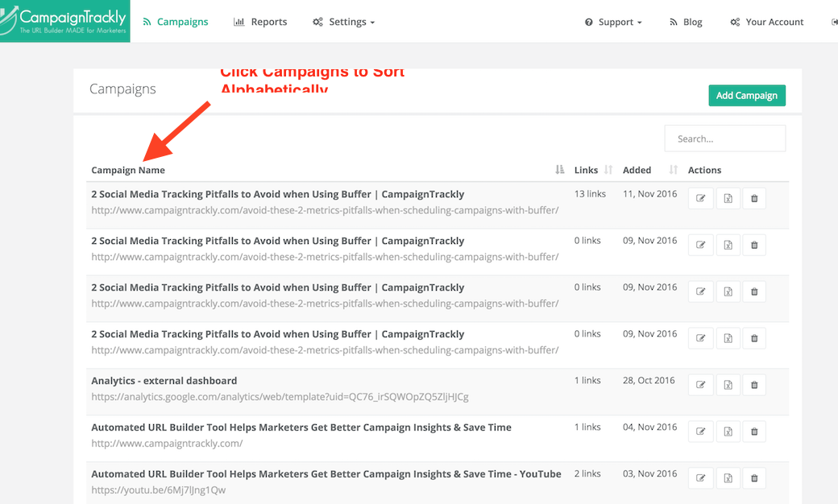Screen dimensions: 838x504
Task: Export the first campaign's links to Excel
Action: (x=728, y=198)
